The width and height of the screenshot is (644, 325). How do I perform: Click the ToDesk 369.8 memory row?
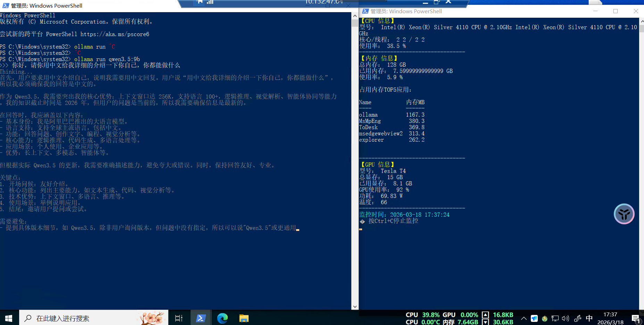[x=392, y=127]
